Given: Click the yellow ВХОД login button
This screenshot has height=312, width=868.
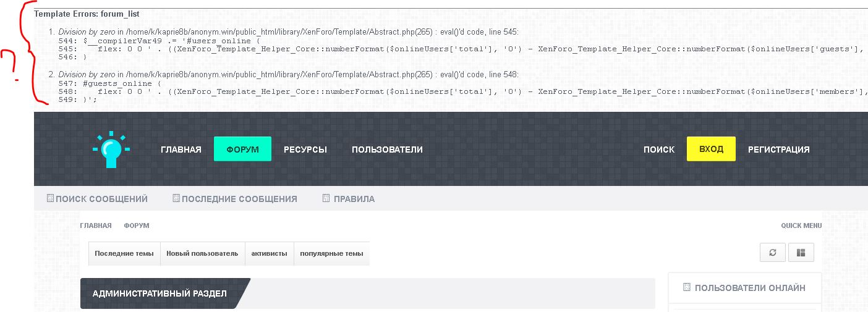Looking at the screenshot, I should (x=711, y=149).
